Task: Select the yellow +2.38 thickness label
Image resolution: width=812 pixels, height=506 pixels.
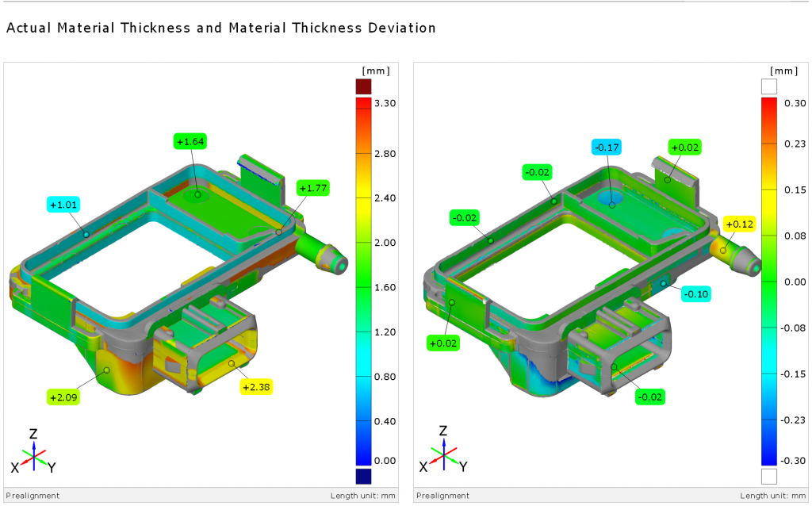Action: tap(256, 387)
